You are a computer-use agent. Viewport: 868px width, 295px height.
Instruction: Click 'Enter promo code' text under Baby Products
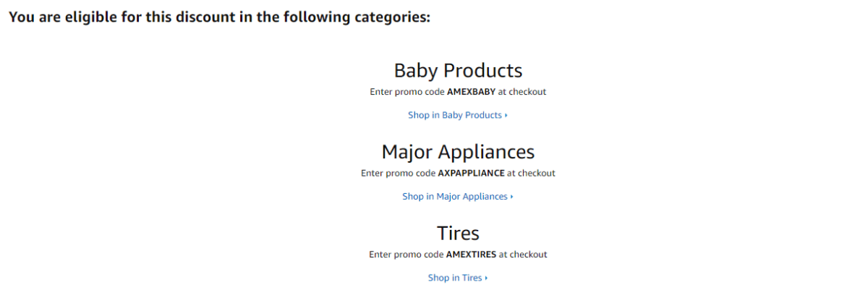[x=407, y=92]
